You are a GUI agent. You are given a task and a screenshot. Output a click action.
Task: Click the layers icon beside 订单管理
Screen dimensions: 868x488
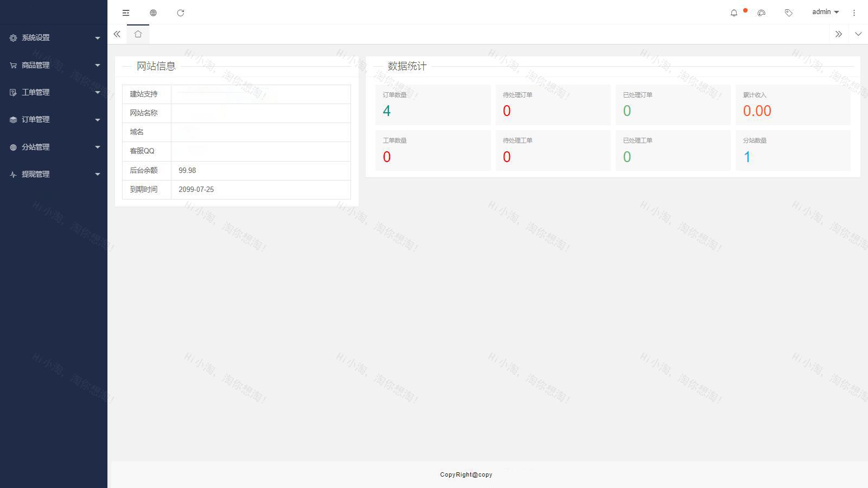point(13,120)
